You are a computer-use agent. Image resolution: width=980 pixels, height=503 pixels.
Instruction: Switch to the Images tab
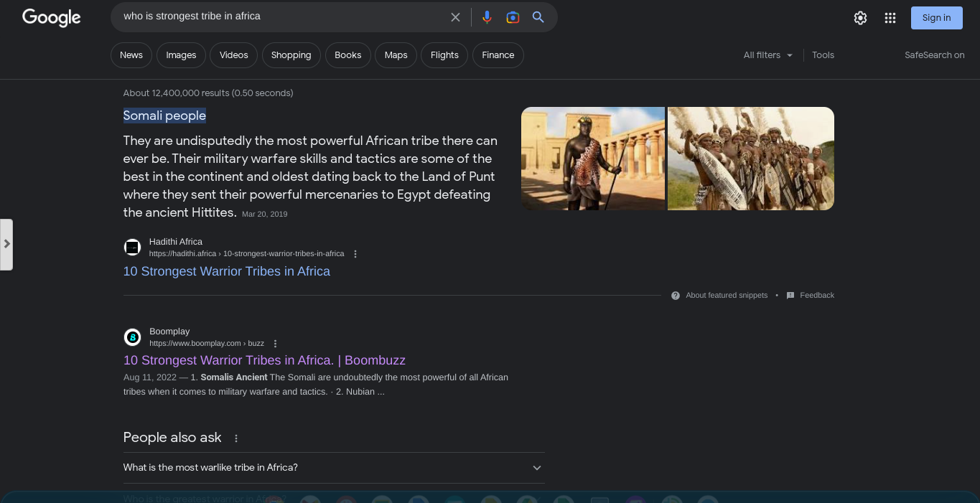(x=181, y=55)
